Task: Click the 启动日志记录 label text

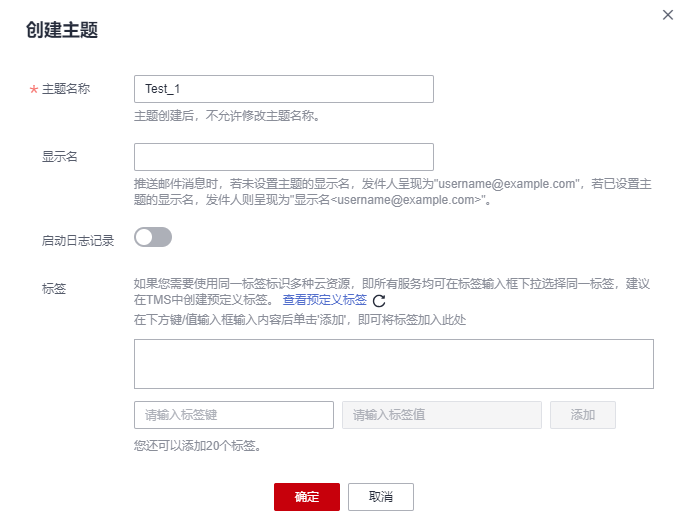Action: pos(78,240)
